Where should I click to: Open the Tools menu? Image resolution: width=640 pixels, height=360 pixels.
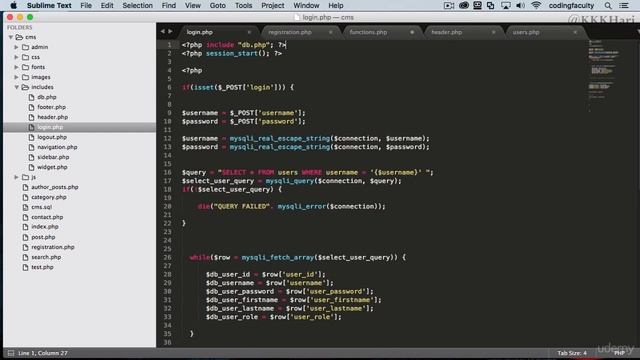click(x=243, y=5)
